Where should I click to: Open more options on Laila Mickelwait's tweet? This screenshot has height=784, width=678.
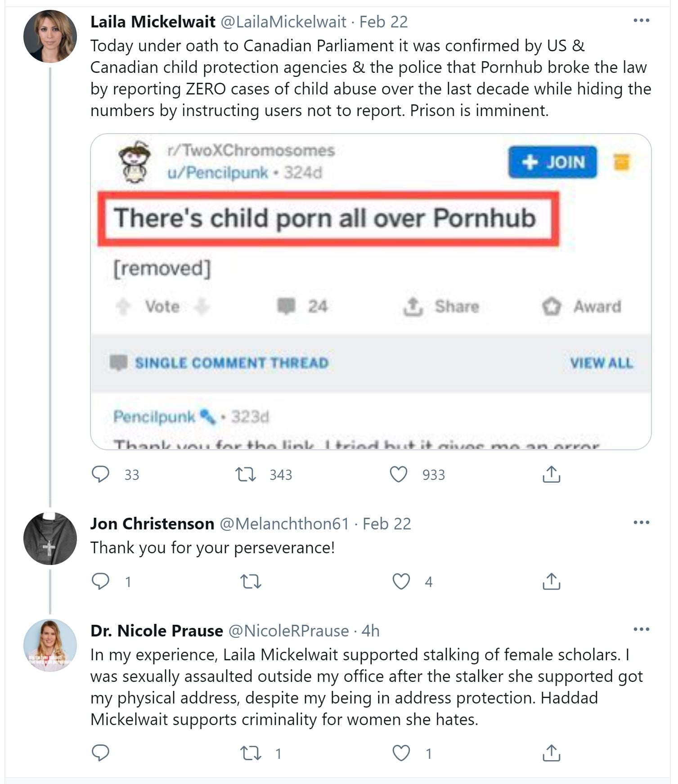(x=641, y=20)
